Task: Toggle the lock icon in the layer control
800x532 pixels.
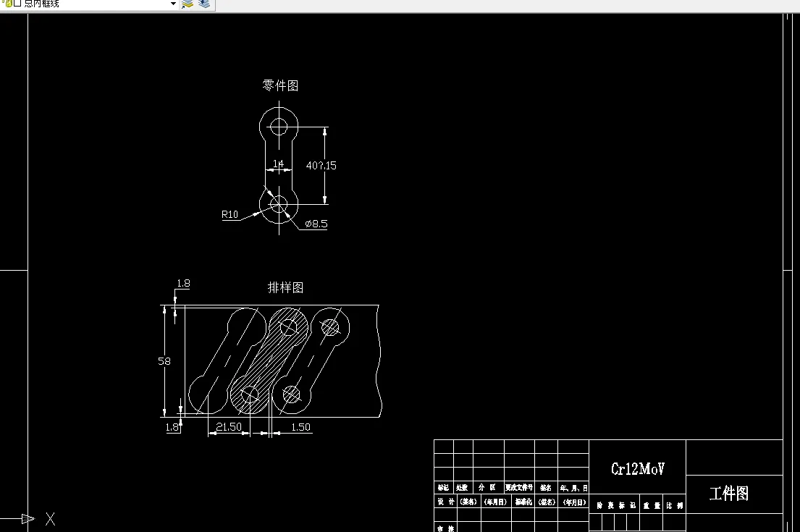Action: (x=9, y=5)
